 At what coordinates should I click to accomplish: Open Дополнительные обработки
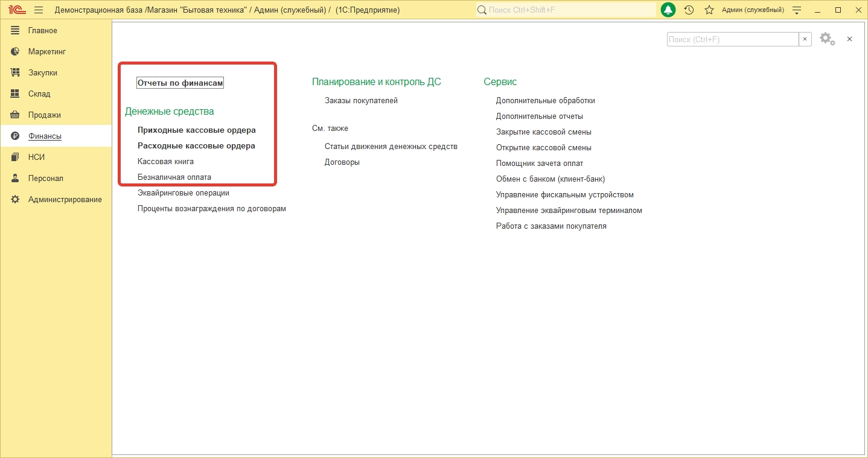(546, 101)
